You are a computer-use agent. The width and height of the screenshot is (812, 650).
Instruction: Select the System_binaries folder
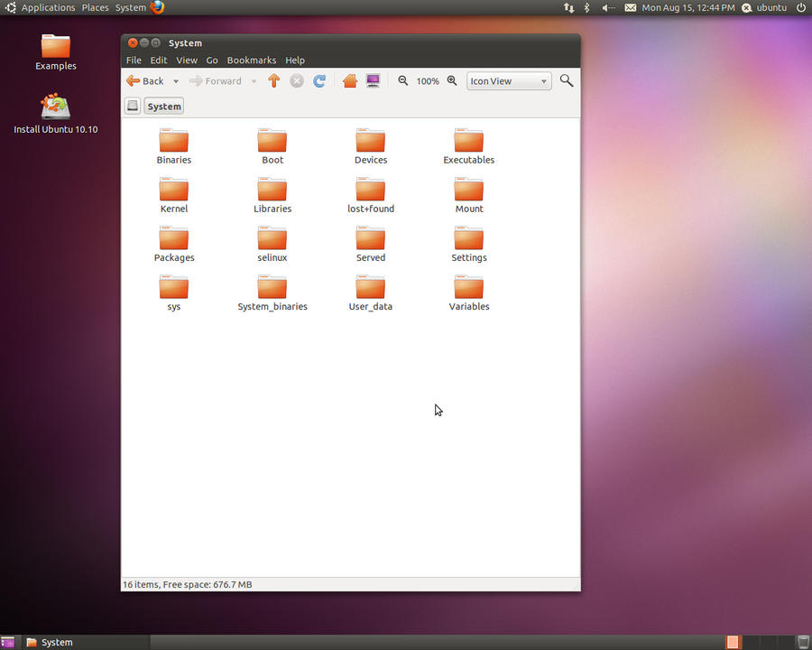(272, 292)
